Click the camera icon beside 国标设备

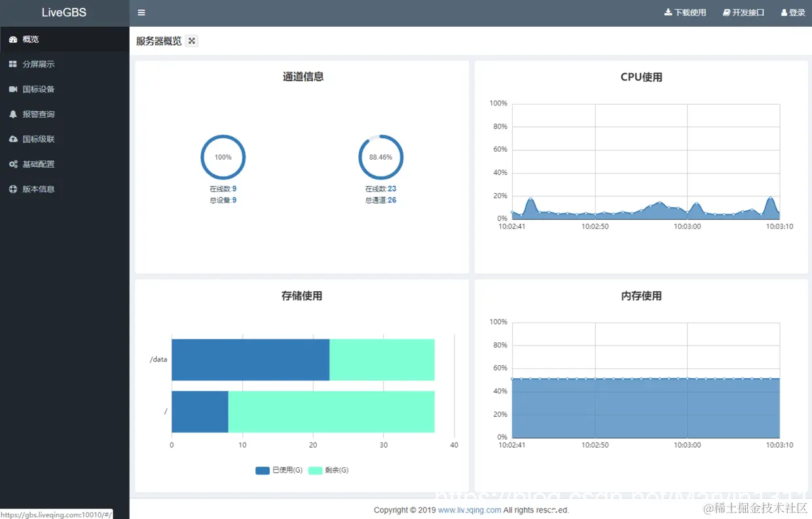[13, 89]
